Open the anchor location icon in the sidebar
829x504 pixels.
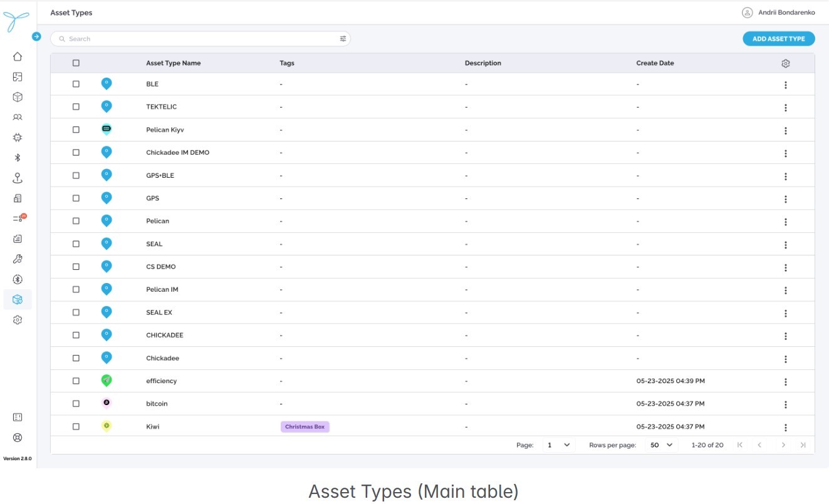18,178
